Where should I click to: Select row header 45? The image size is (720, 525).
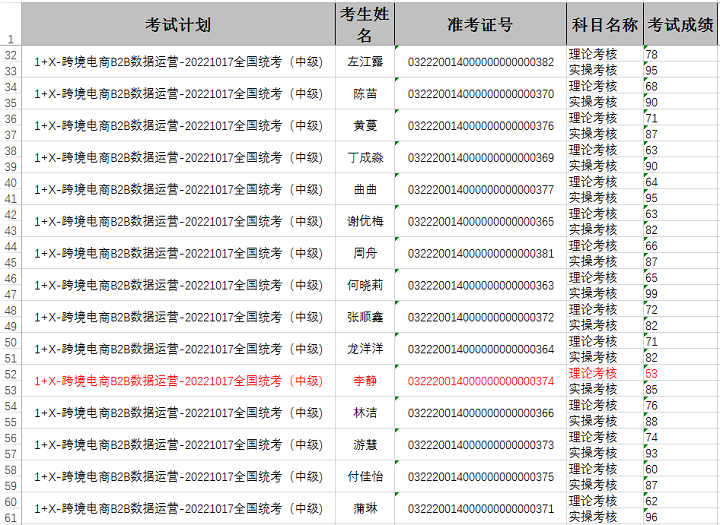(11, 262)
